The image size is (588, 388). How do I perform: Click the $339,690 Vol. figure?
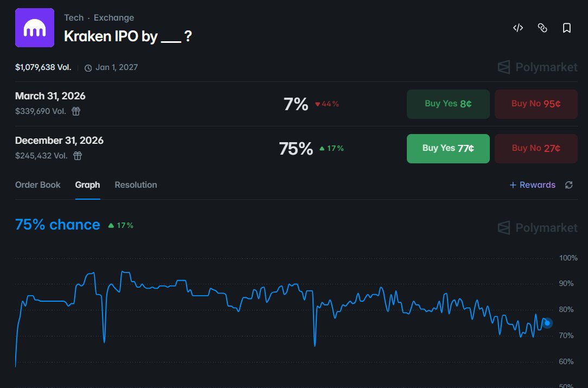[41, 111]
